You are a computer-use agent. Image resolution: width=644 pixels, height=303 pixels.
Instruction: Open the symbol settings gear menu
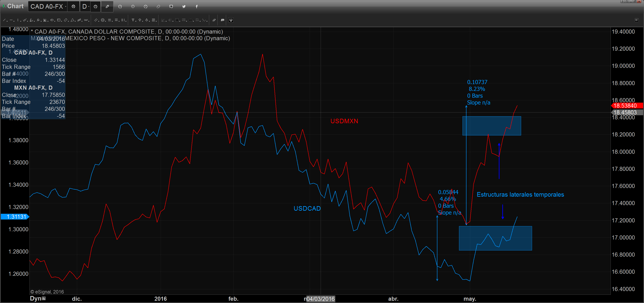click(x=73, y=7)
